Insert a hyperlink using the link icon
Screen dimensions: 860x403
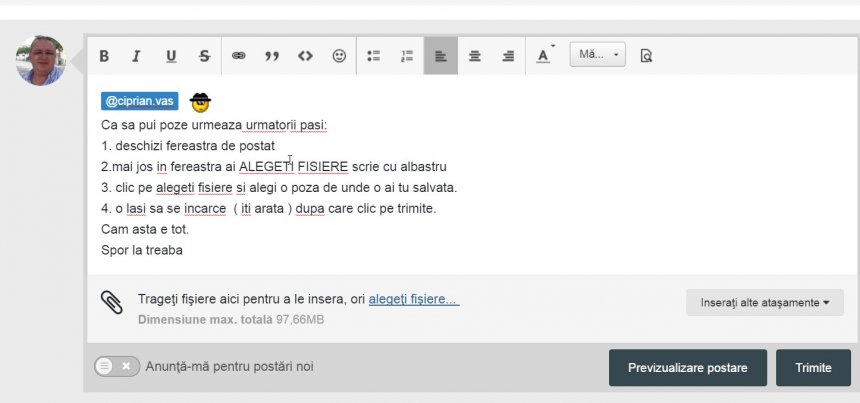(238, 56)
